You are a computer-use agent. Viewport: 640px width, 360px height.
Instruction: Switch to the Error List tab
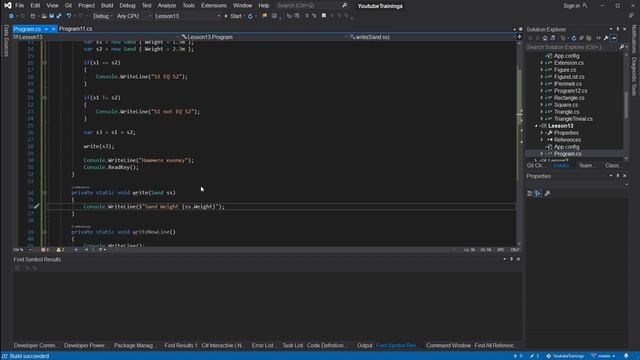tap(262, 346)
